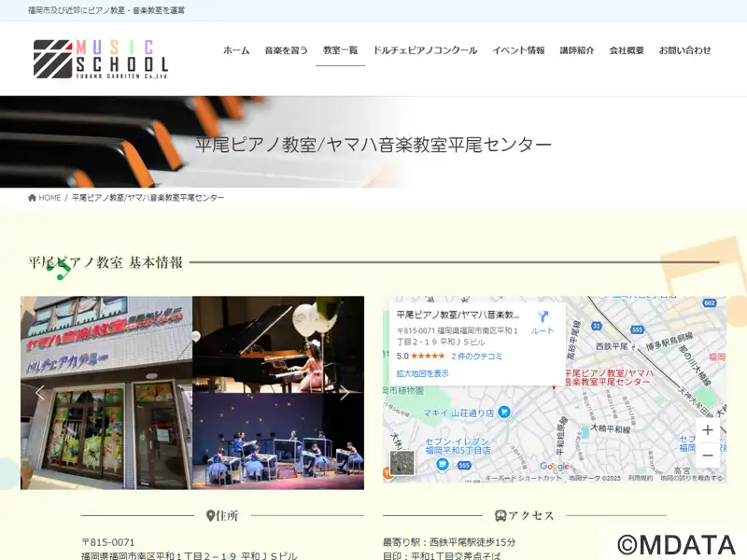Click breadcrumb text 平尾ピアノ教室/ヤマハ音楽教室平尾センター
747x560 pixels.
148,198
